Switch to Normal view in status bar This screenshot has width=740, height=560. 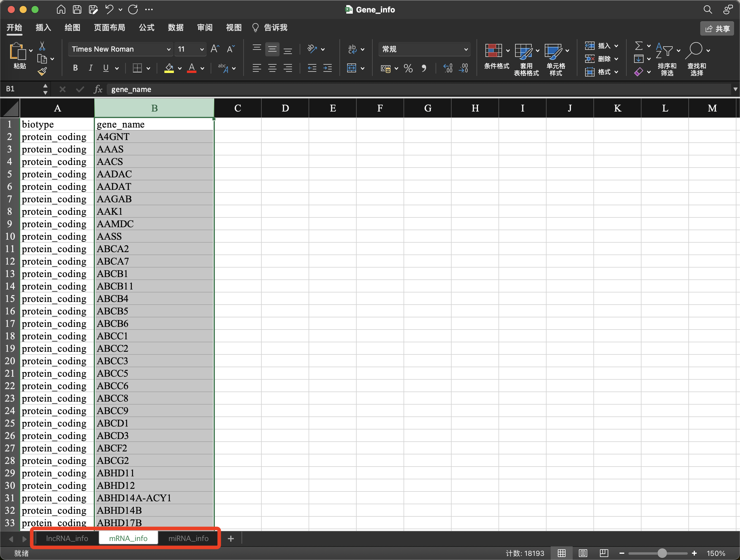pyautogui.click(x=562, y=553)
